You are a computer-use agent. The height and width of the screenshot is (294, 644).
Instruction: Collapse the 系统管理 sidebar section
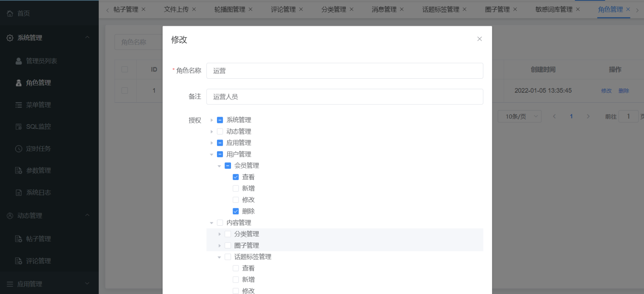[87, 37]
